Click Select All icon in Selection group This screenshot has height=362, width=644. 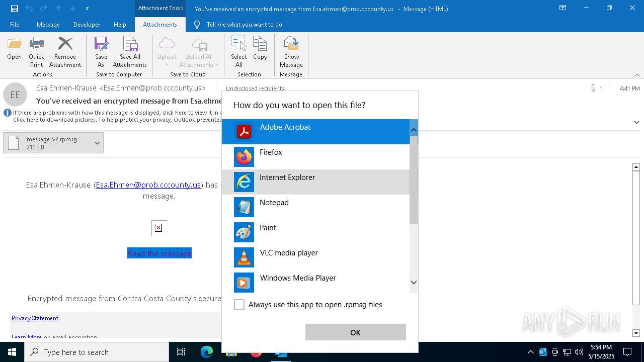[238, 44]
